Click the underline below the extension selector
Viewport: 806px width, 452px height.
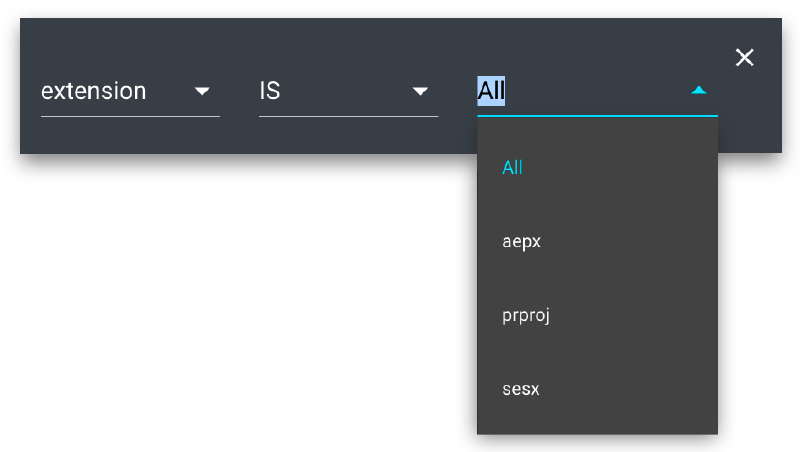tap(130, 116)
